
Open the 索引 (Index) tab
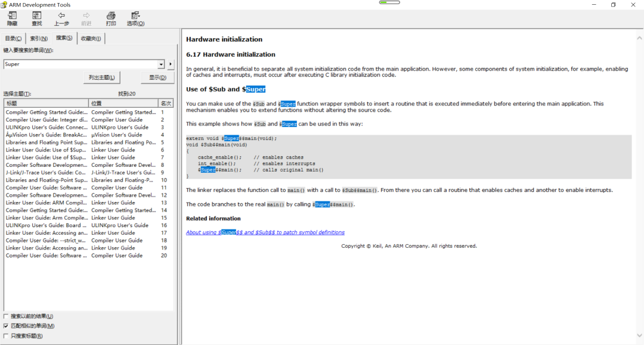(x=39, y=39)
